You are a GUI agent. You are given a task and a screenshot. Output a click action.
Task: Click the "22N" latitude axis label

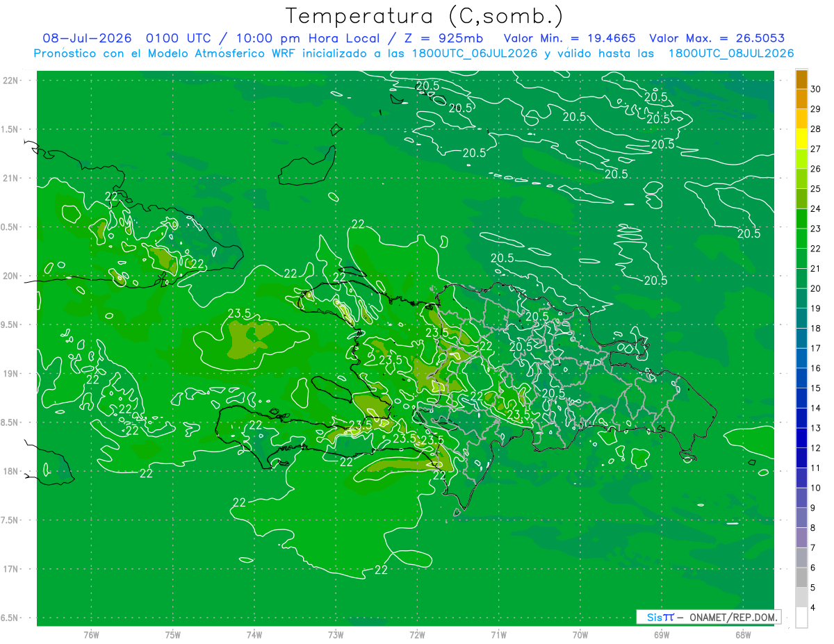click(12, 80)
